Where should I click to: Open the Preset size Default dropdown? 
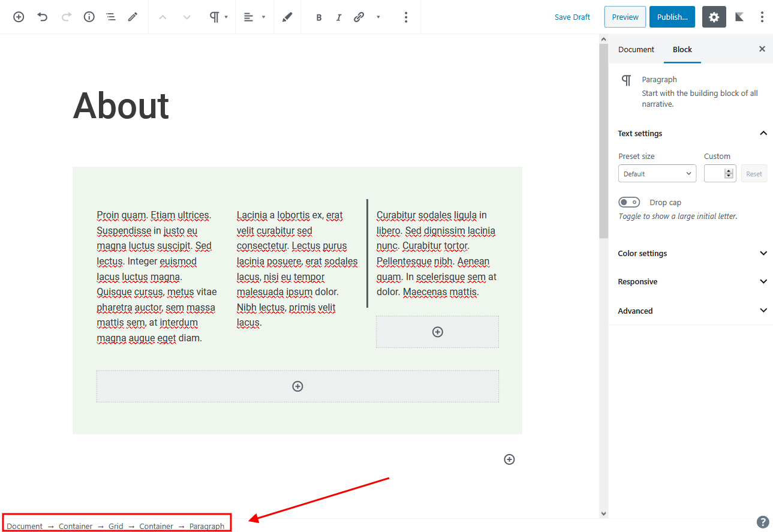657,173
